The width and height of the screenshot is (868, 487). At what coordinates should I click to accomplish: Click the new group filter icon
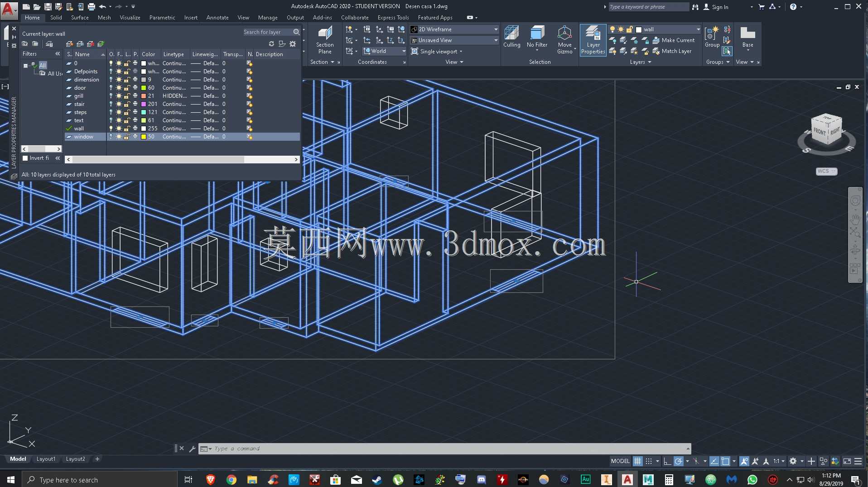(x=35, y=44)
